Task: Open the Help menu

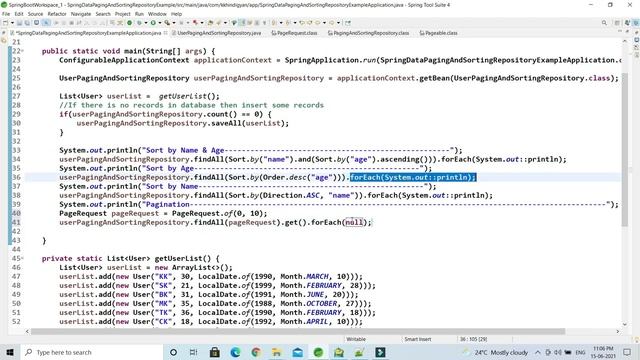Action: pyautogui.click(x=176, y=14)
